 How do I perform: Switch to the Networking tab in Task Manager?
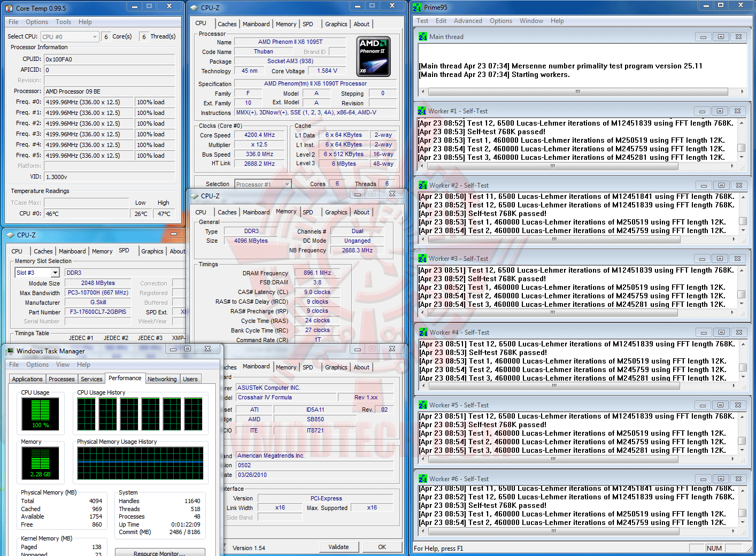click(x=162, y=379)
